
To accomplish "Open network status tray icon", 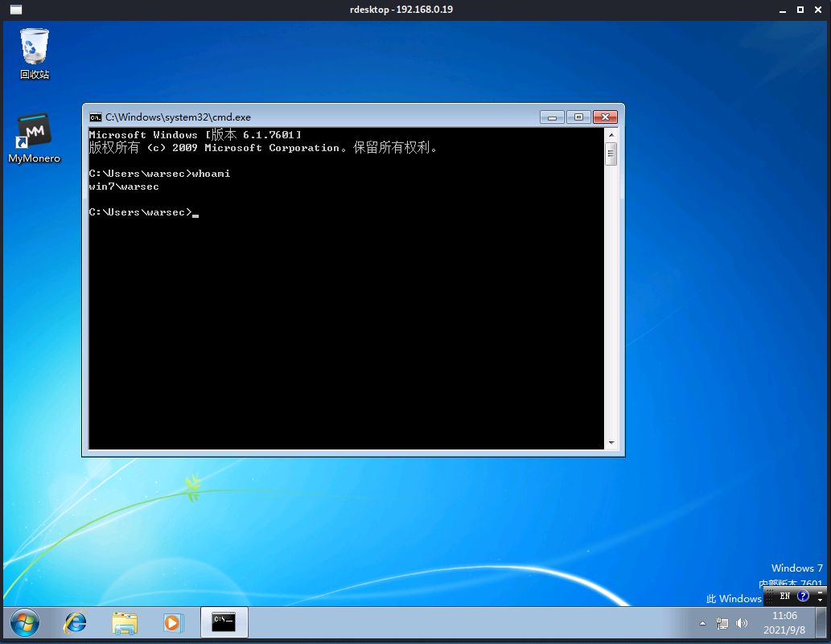I will point(722,623).
